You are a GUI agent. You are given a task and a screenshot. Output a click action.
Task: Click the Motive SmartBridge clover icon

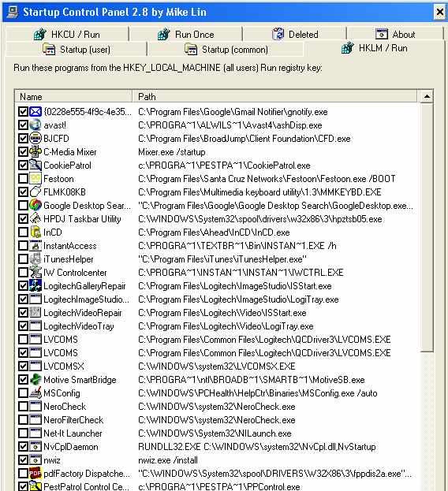pos(35,380)
